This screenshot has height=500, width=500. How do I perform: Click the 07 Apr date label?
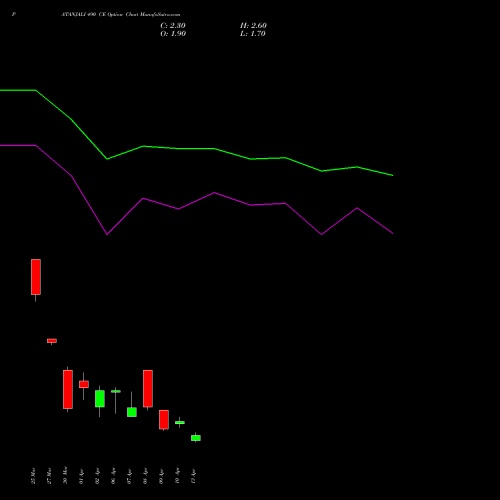(129, 476)
